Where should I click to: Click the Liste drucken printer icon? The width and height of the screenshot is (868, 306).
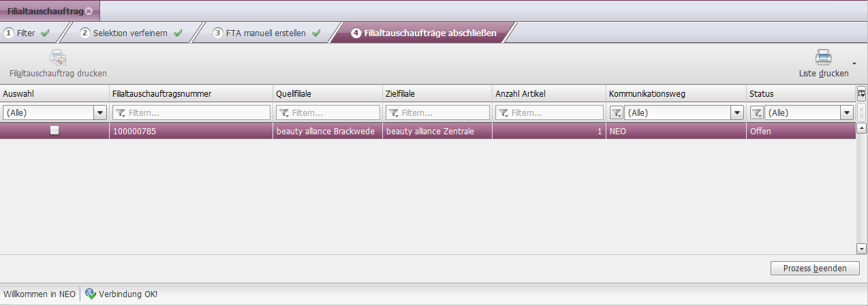(823, 58)
